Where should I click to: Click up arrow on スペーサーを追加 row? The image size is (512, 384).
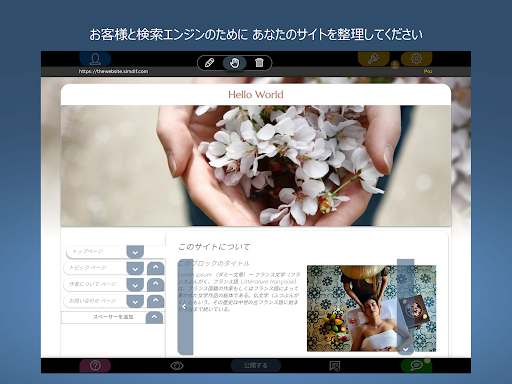pyautogui.click(x=154, y=317)
